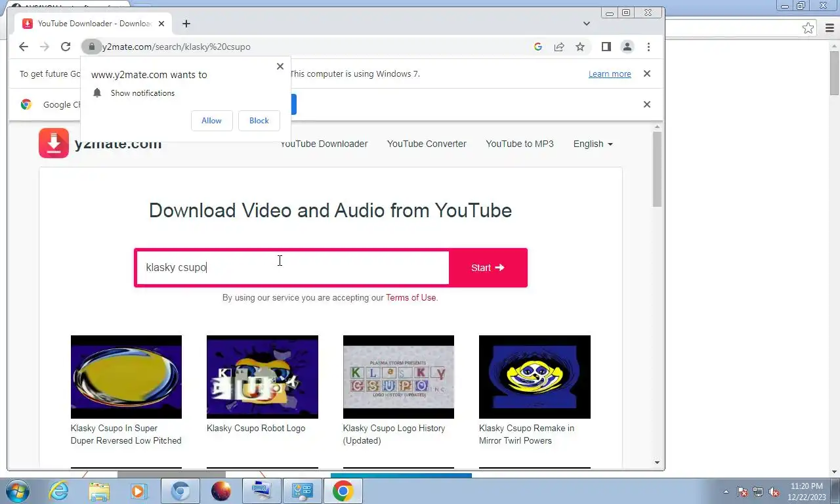
Task: Open the Windows Start menu
Action: [x=16, y=491]
